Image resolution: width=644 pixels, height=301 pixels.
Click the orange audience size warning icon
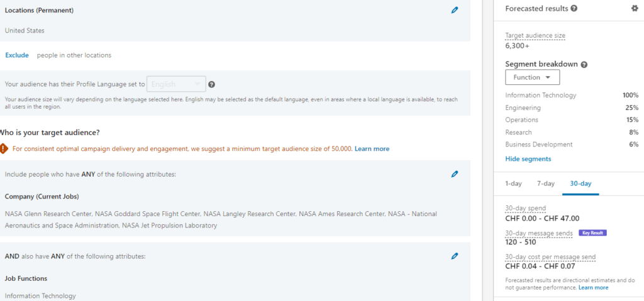(x=3, y=148)
